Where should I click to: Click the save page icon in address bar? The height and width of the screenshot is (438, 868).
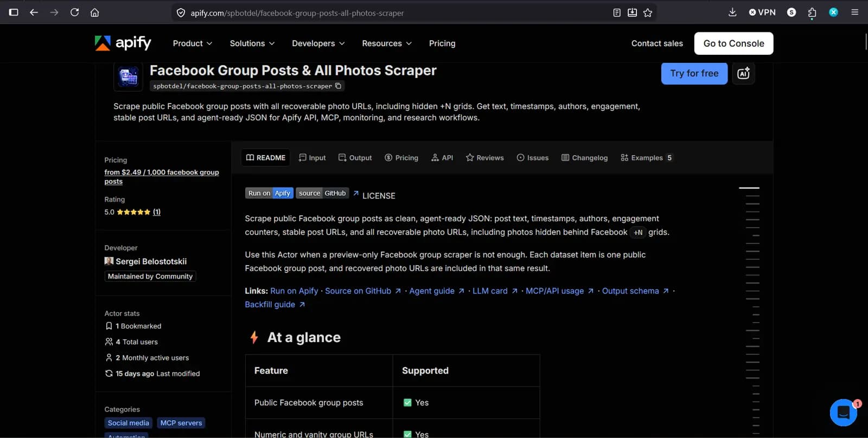point(632,12)
